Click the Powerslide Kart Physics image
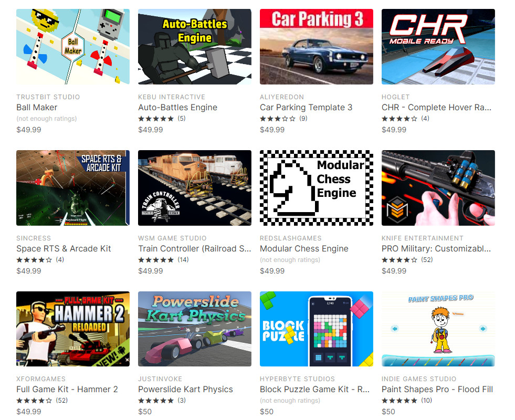 pos(195,329)
